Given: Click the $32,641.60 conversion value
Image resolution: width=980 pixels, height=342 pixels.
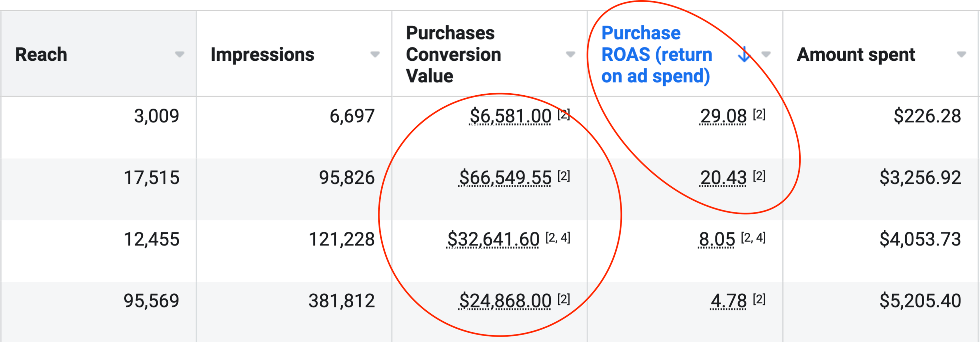Looking at the screenshot, I should tap(493, 239).
